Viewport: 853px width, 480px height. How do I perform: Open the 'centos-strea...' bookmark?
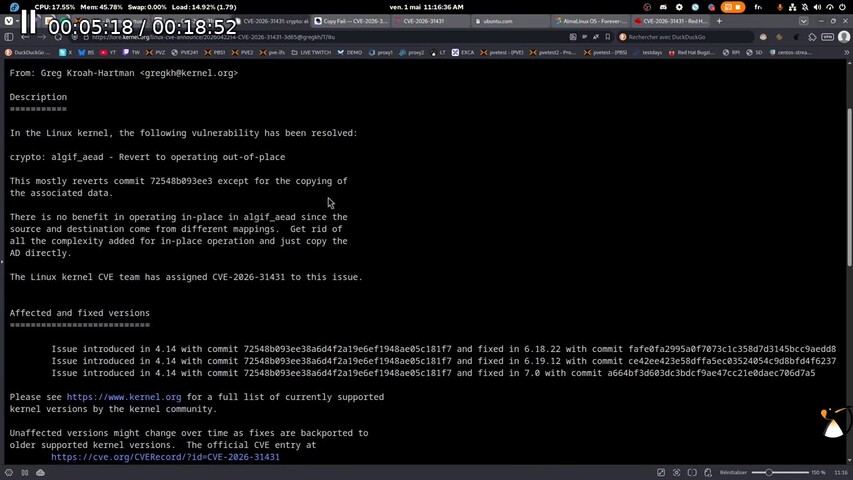tap(790, 53)
